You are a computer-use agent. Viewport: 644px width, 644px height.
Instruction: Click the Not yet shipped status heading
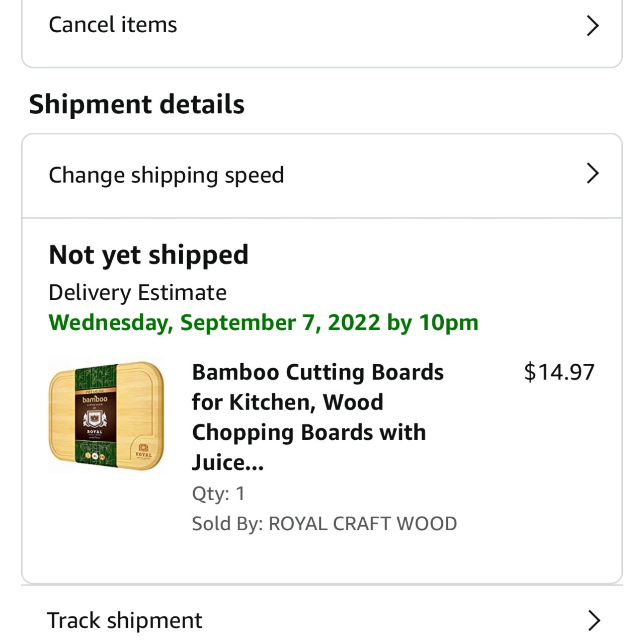[148, 255]
